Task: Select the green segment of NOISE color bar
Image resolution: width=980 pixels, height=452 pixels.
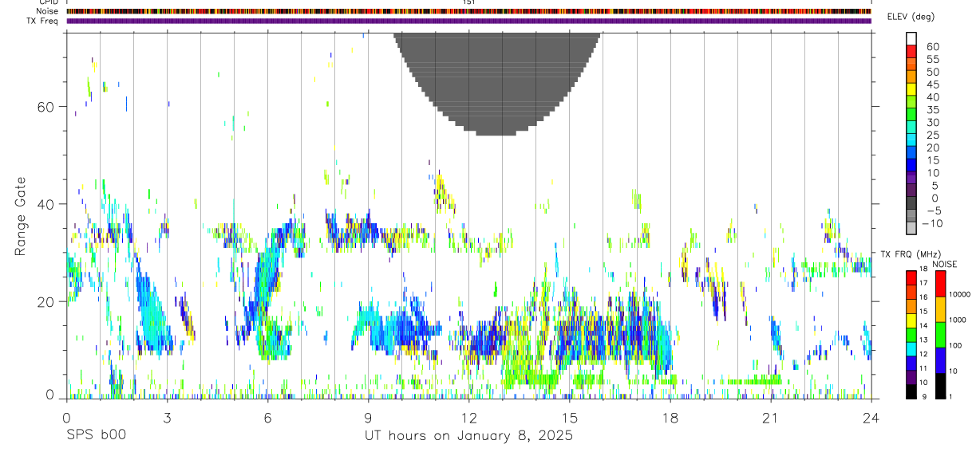Action: 940,335
